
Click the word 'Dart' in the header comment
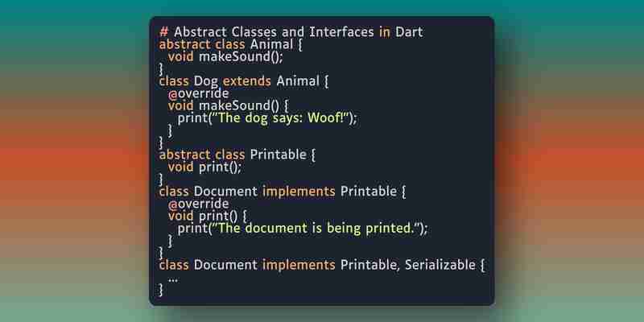(409, 31)
